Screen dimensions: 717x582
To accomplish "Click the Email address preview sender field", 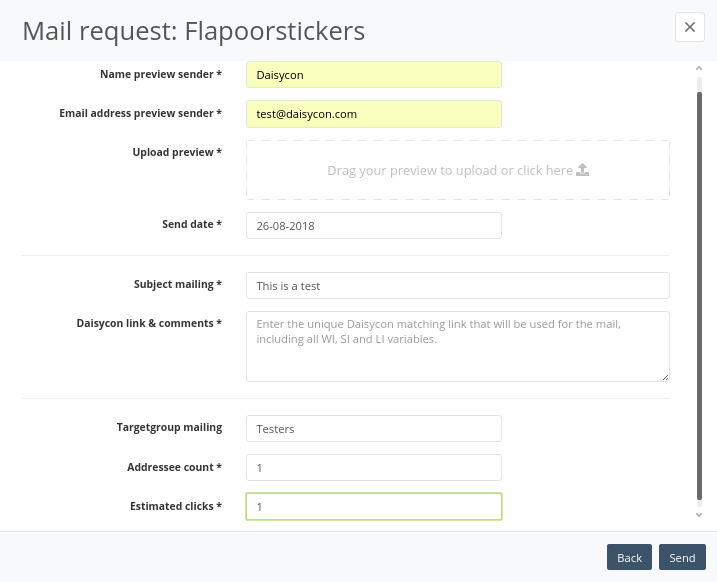I will click(374, 114).
